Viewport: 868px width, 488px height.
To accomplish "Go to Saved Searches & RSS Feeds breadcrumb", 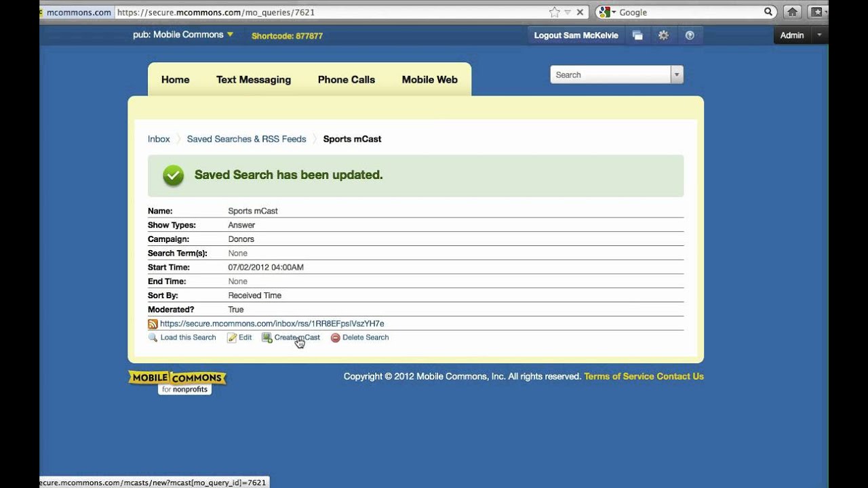I will 247,139.
